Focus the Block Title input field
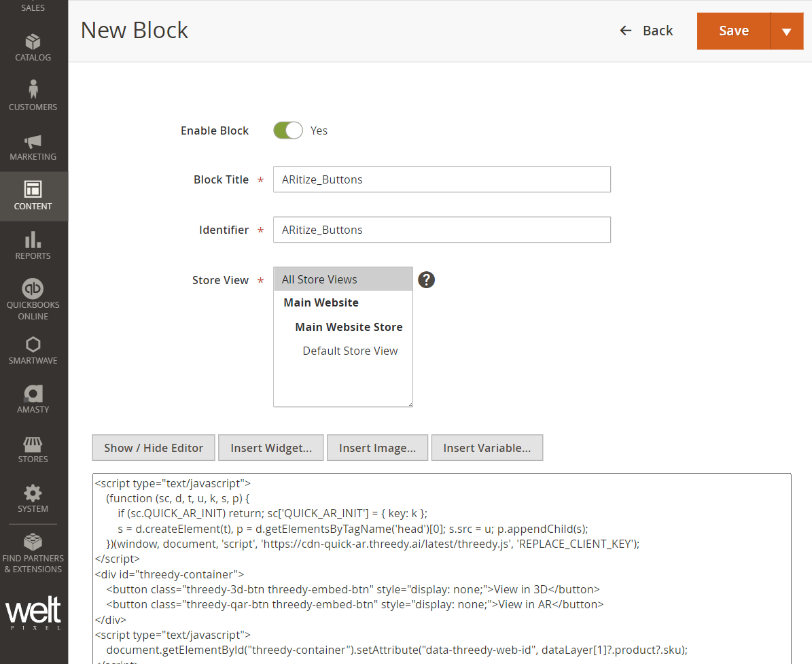Viewport: 812px width, 664px height. pyautogui.click(x=442, y=179)
